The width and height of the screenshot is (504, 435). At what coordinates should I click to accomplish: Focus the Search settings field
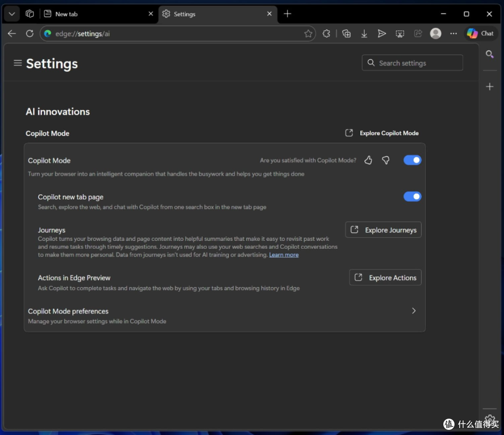click(412, 63)
